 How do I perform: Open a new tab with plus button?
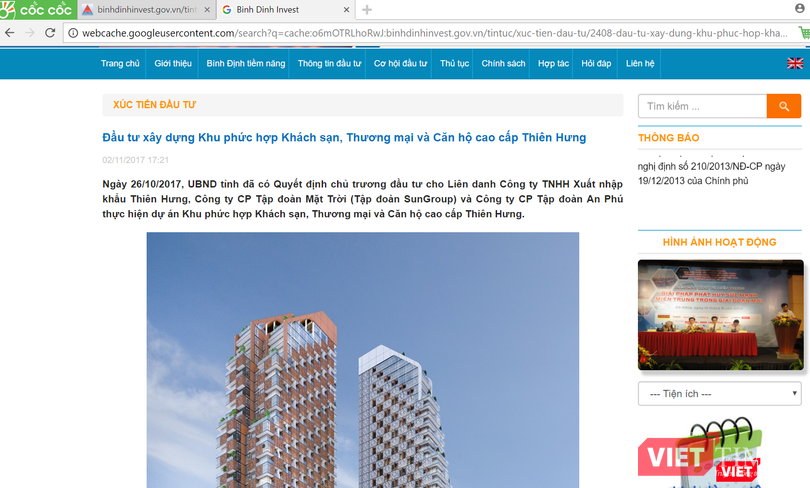point(367,10)
